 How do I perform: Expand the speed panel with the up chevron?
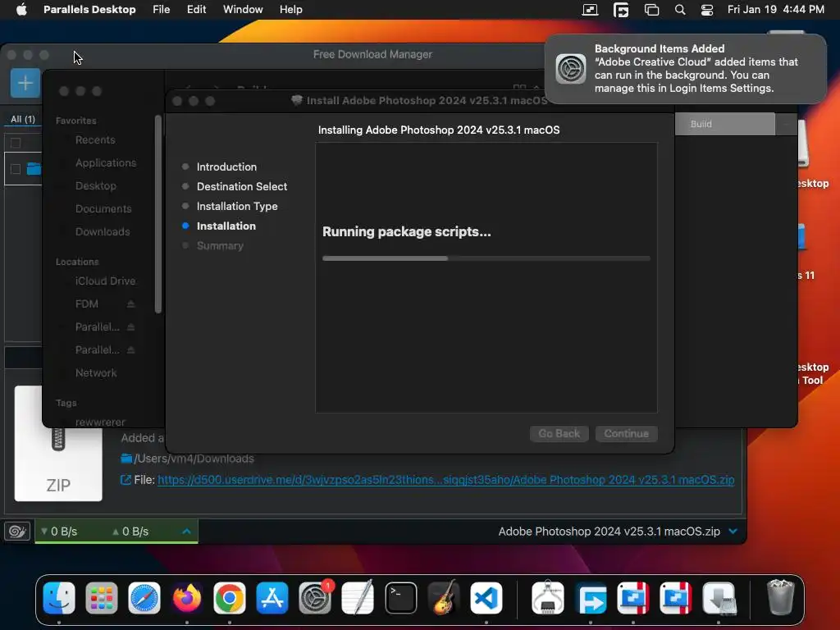click(186, 532)
